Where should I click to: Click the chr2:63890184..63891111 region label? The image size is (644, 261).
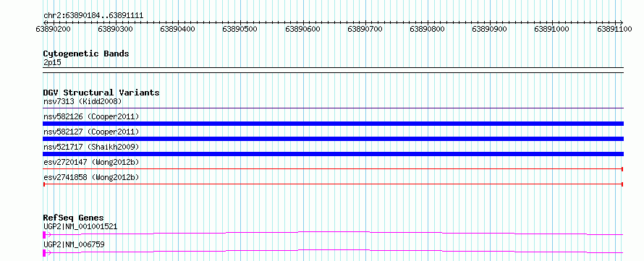pyautogui.click(x=93, y=16)
